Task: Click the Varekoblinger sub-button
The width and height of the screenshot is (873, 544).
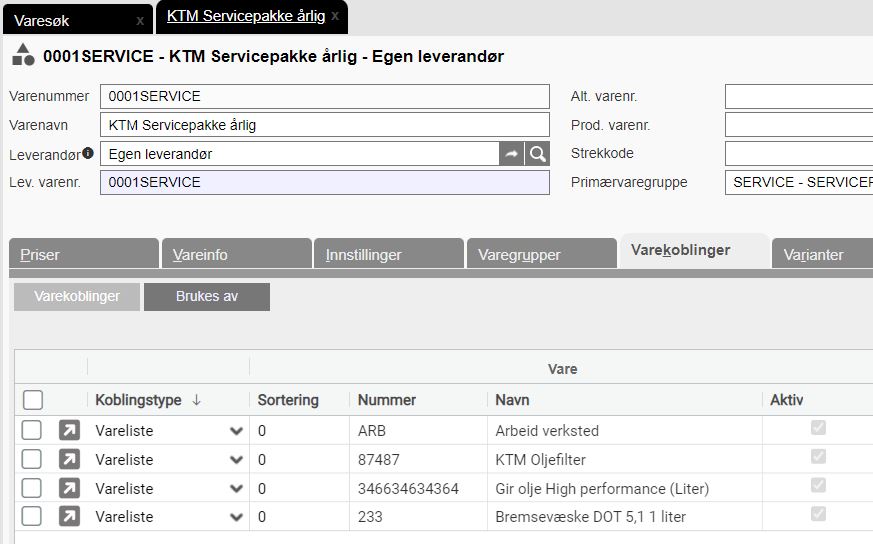Action: tap(77, 296)
